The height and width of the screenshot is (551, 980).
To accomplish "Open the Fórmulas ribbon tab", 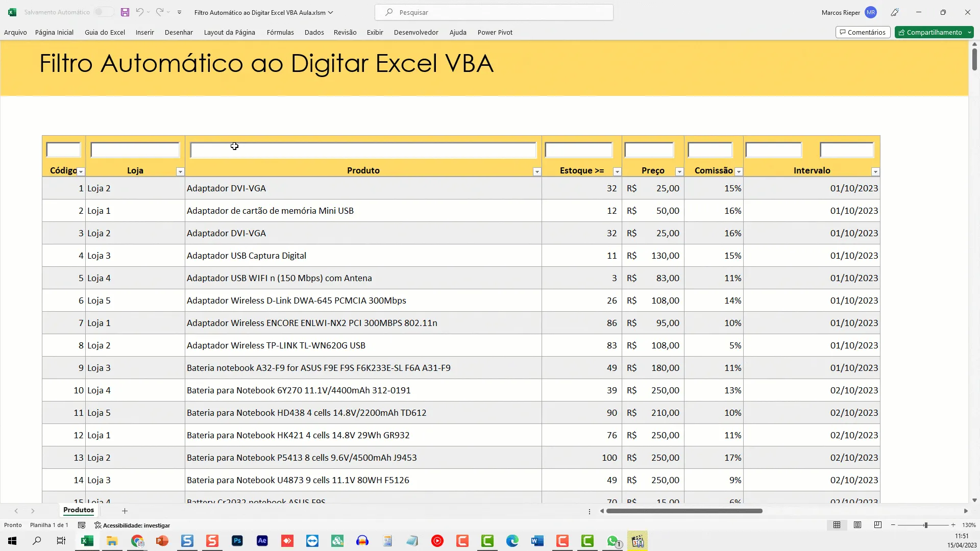I will click(280, 32).
